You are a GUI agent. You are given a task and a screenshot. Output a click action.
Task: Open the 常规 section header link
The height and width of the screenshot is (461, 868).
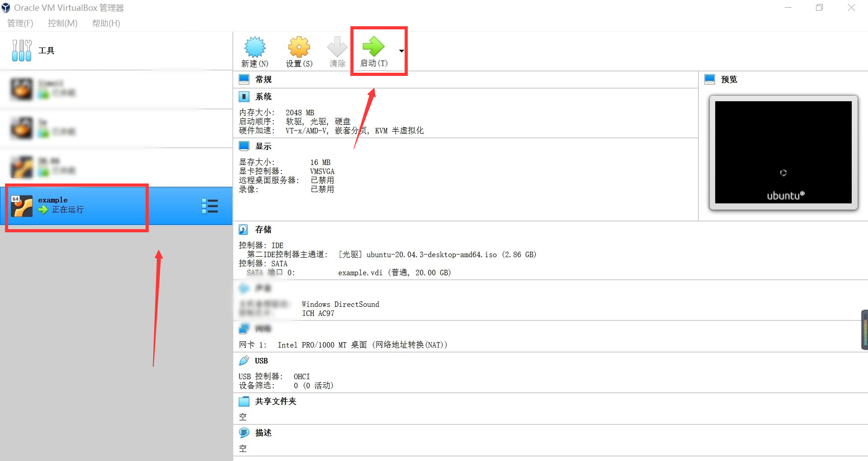[264, 79]
